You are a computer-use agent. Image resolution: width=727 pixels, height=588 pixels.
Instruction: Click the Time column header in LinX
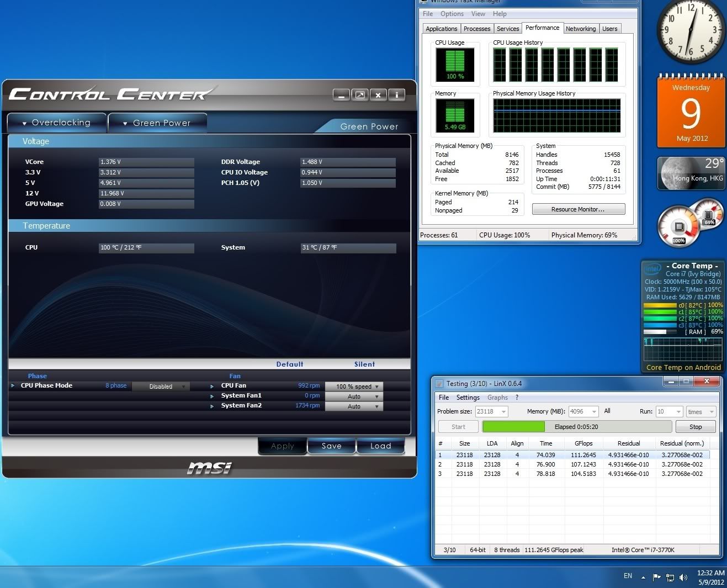(x=546, y=443)
